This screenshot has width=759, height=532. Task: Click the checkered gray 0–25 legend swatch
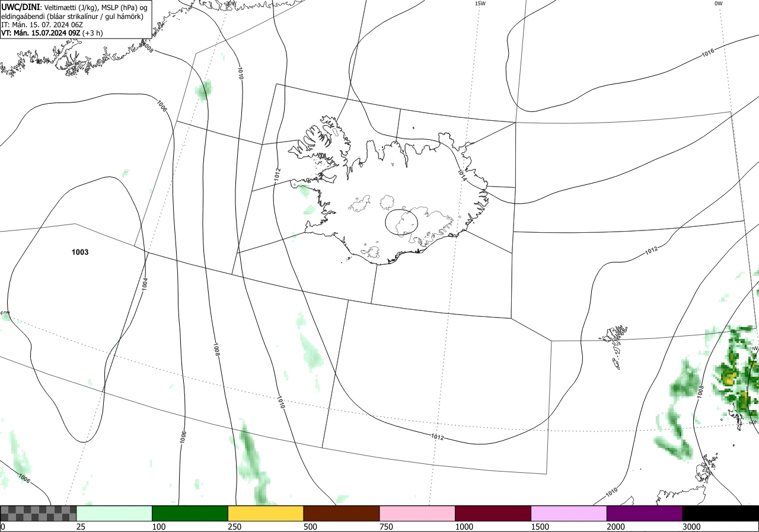(39, 513)
